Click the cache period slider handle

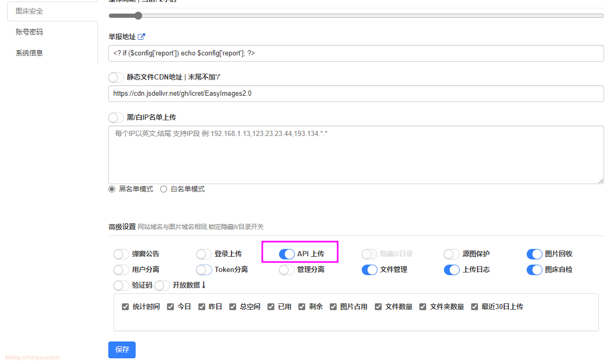coord(138,16)
